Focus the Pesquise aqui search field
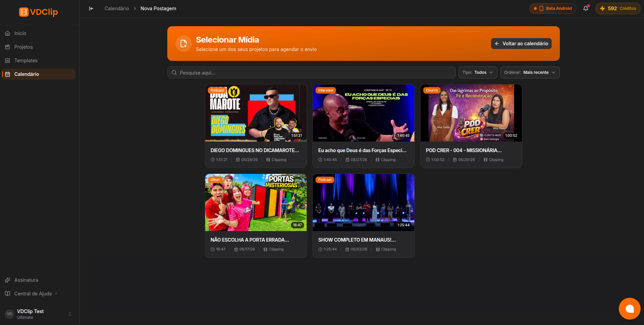This screenshot has width=644, height=325. [x=311, y=72]
